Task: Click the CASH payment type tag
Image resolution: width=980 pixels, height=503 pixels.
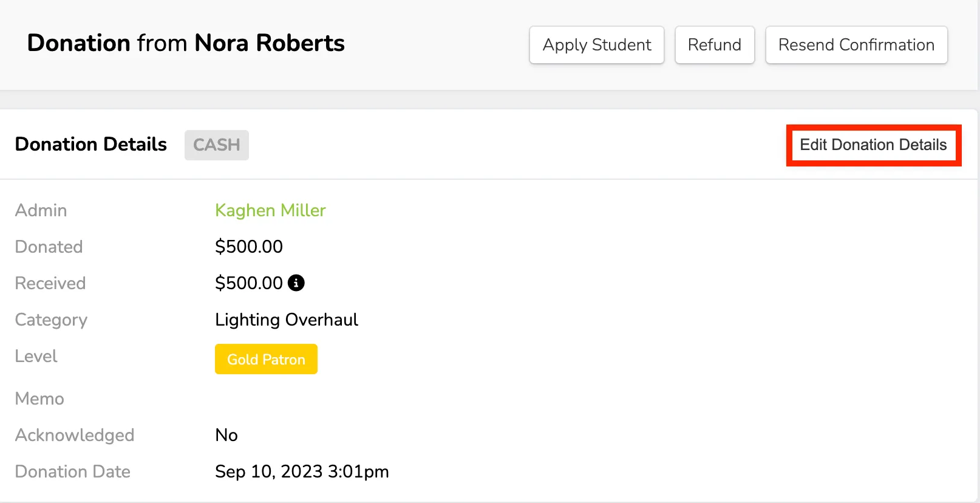Action: point(217,145)
